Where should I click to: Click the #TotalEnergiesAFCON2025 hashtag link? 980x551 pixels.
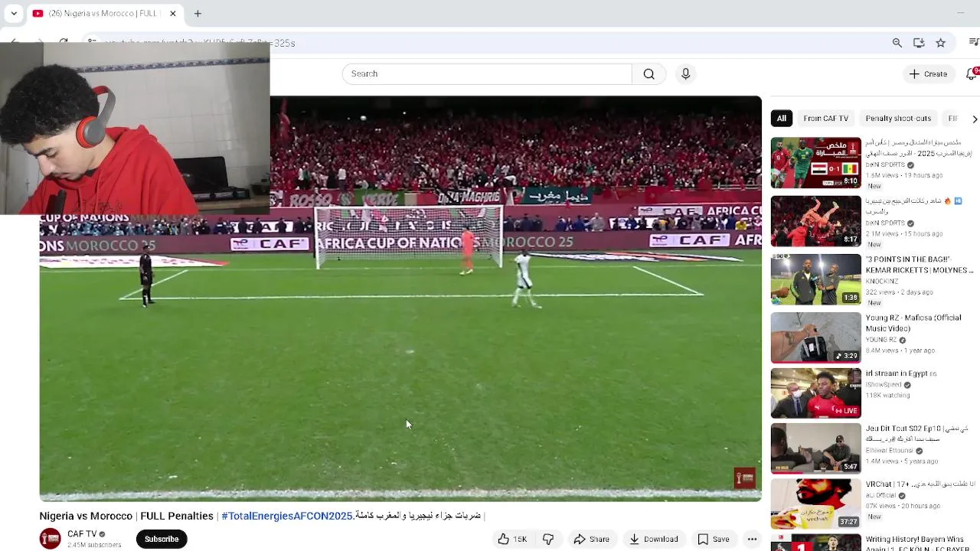(x=287, y=516)
